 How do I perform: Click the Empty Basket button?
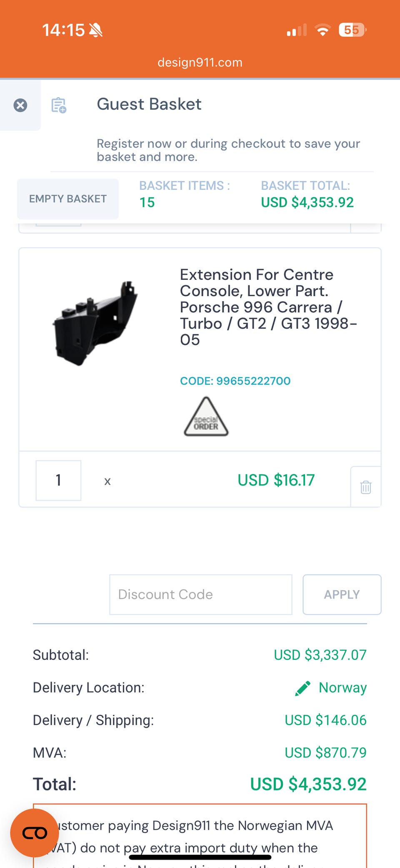[x=68, y=199]
